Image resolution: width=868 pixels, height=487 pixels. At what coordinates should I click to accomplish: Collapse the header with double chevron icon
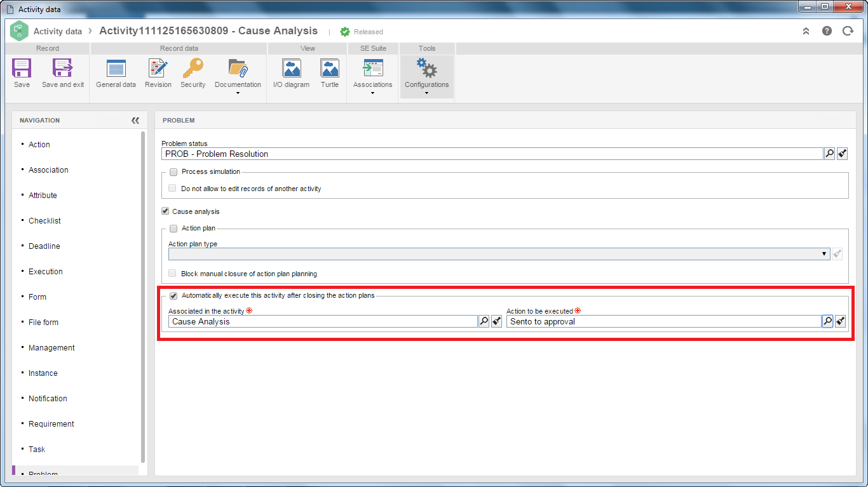(x=806, y=30)
